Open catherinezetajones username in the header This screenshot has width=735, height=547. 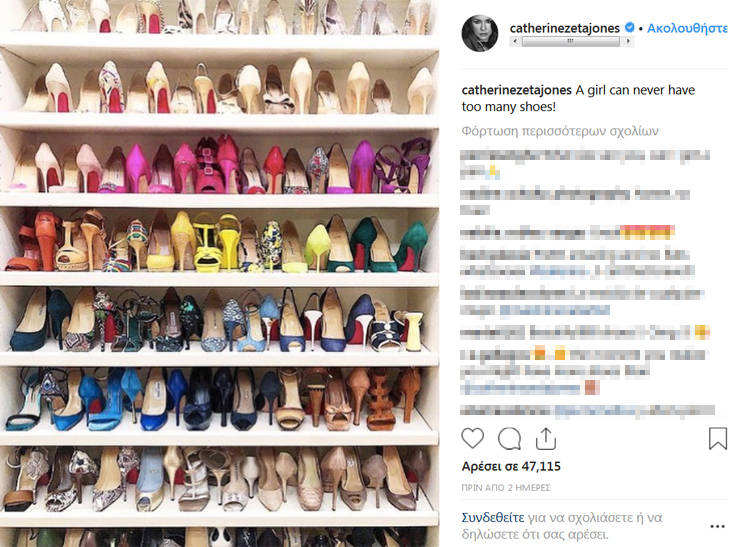click(565, 28)
